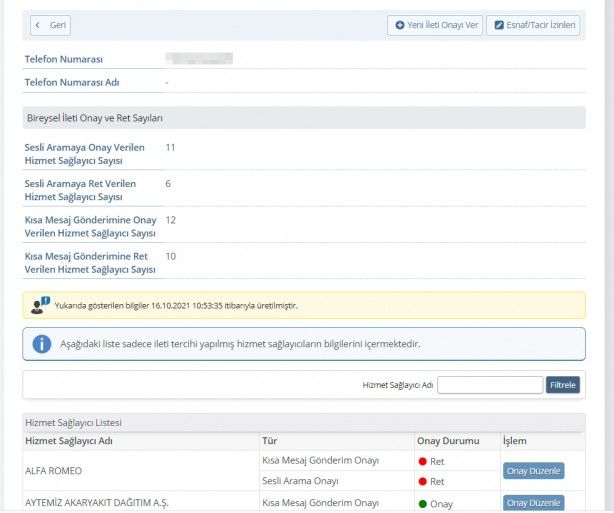Open Onay Düzenle for AYTEMİZ AKARYAKIT DAĞITIM

pos(533,503)
